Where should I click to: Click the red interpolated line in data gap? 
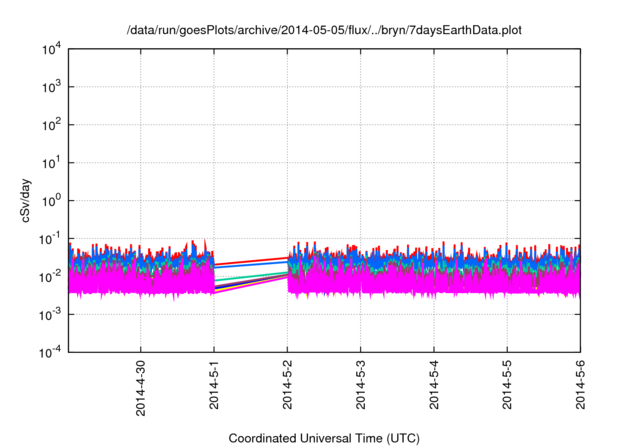point(251,261)
